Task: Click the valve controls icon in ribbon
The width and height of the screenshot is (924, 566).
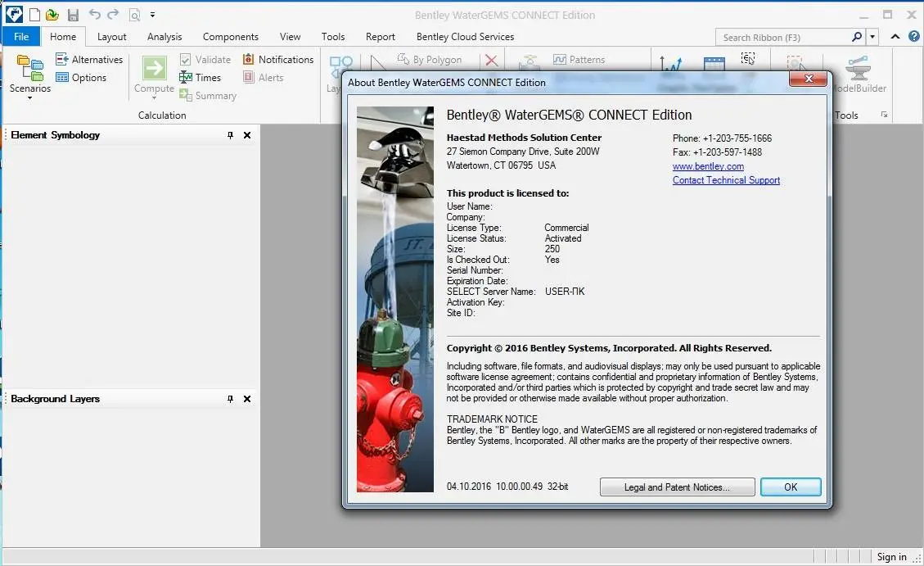Action: (530, 62)
